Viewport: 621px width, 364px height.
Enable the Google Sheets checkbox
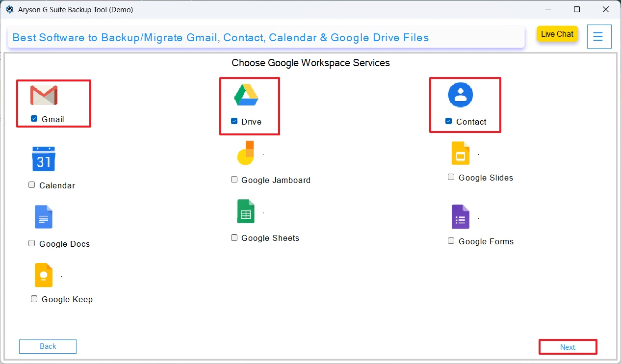(234, 237)
